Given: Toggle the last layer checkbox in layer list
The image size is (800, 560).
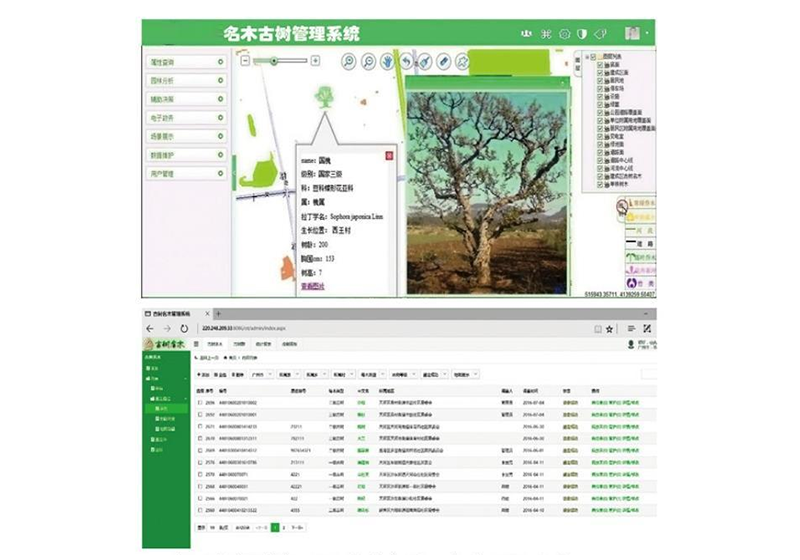Looking at the screenshot, I should tap(600, 184).
